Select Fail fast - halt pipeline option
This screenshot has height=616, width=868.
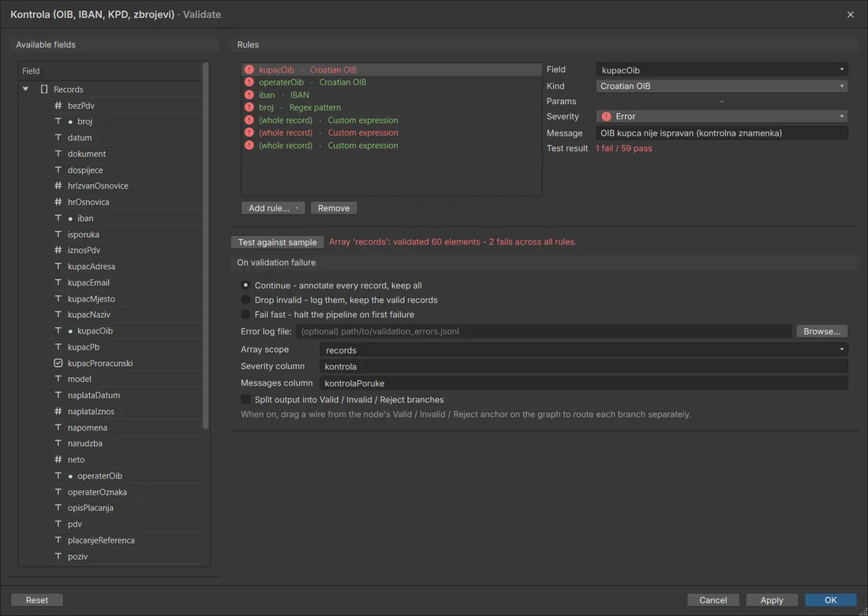click(x=245, y=315)
